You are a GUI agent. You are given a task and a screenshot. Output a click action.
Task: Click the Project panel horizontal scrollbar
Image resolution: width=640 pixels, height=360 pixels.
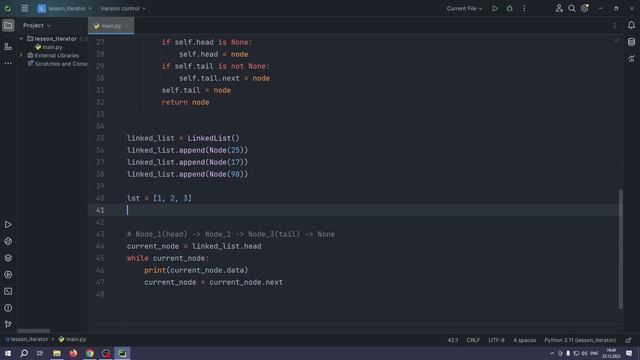[34, 331]
